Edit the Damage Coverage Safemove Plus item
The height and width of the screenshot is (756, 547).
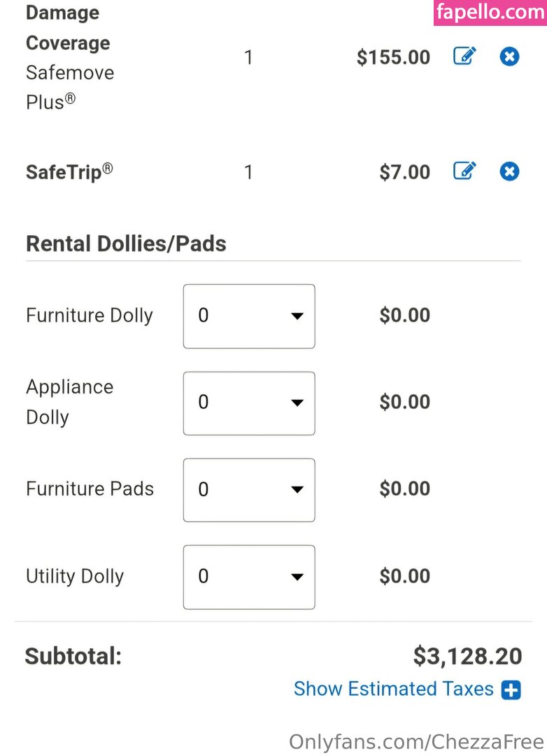464,56
